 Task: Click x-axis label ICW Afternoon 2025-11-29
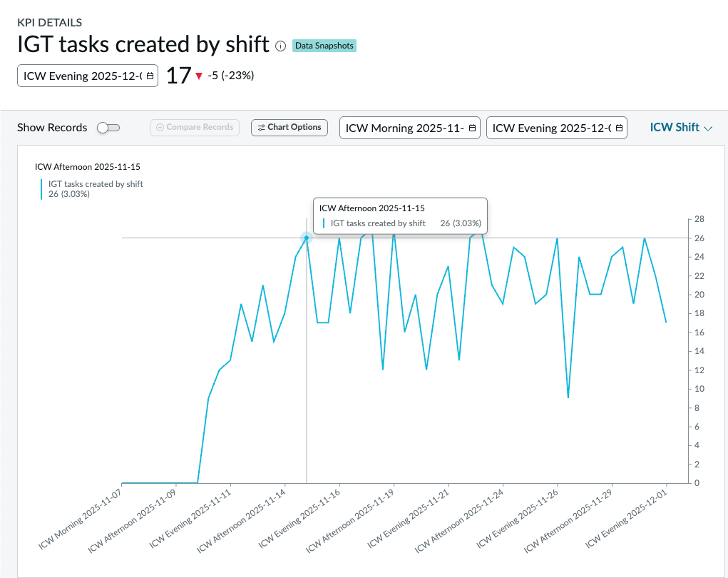(x=569, y=521)
